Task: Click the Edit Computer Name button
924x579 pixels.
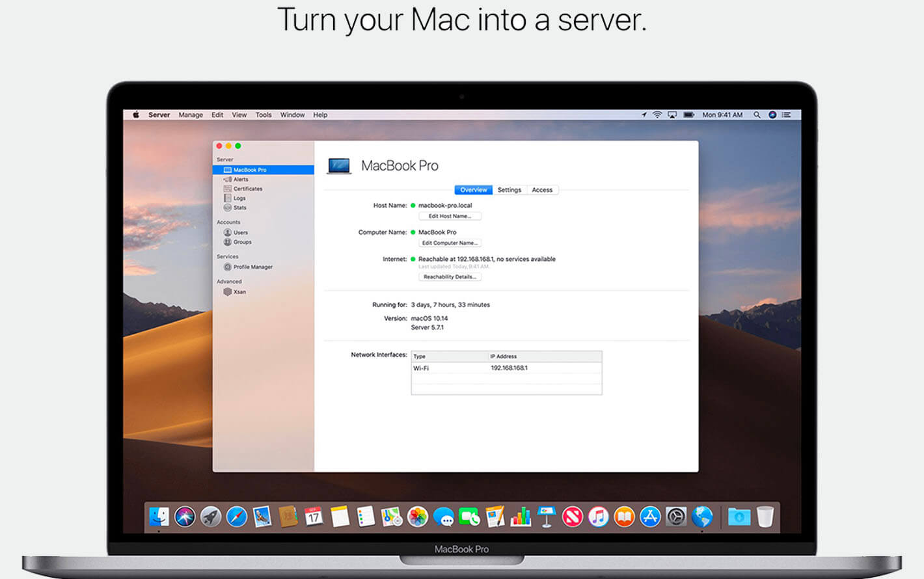Action: coord(450,243)
